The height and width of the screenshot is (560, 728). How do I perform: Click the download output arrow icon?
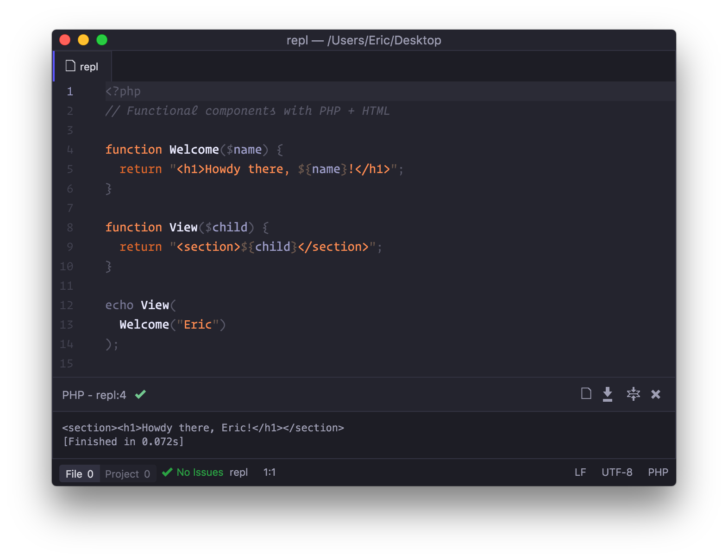click(x=608, y=394)
